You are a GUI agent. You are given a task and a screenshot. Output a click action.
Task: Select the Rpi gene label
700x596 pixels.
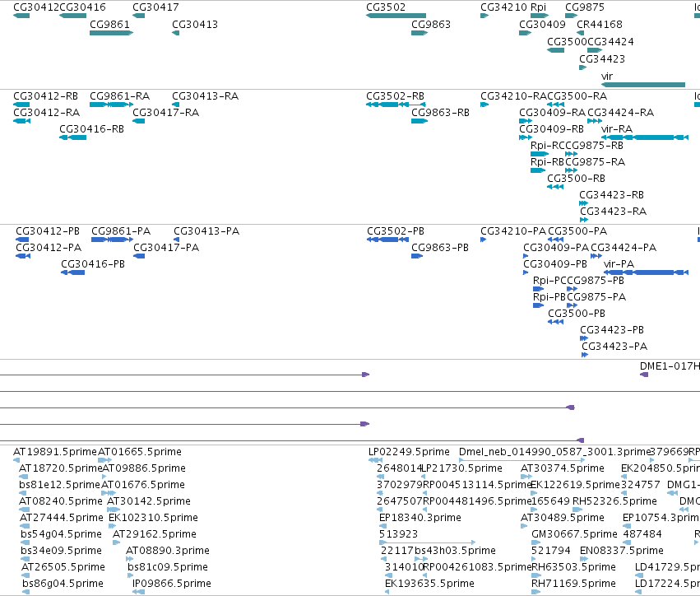point(539,7)
